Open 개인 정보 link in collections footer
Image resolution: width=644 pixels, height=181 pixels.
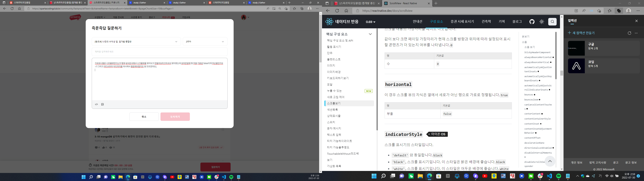(x=577, y=163)
